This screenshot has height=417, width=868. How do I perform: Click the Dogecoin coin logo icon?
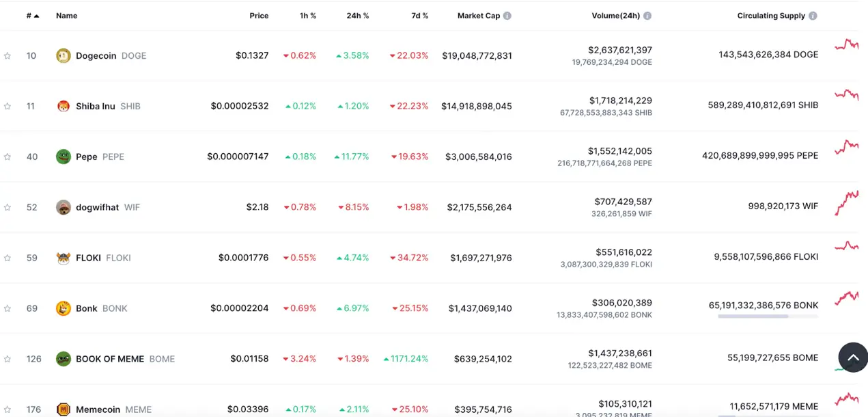[x=64, y=56]
